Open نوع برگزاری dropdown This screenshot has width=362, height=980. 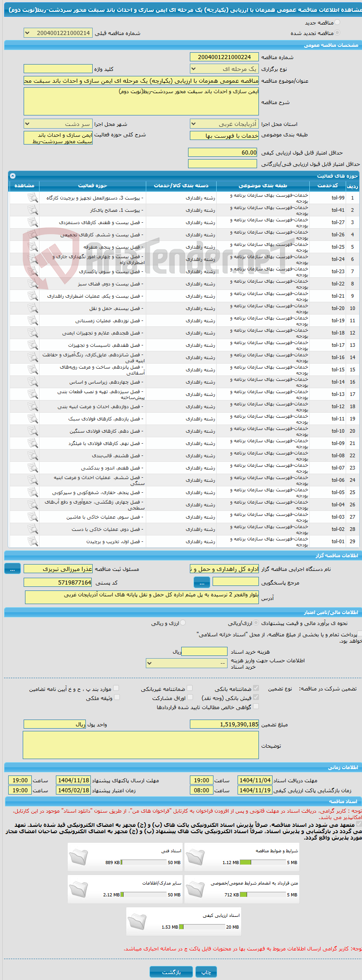click(224, 69)
